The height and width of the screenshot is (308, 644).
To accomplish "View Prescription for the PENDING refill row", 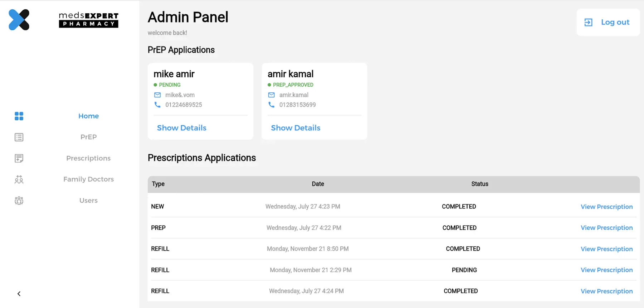I will click(606, 270).
